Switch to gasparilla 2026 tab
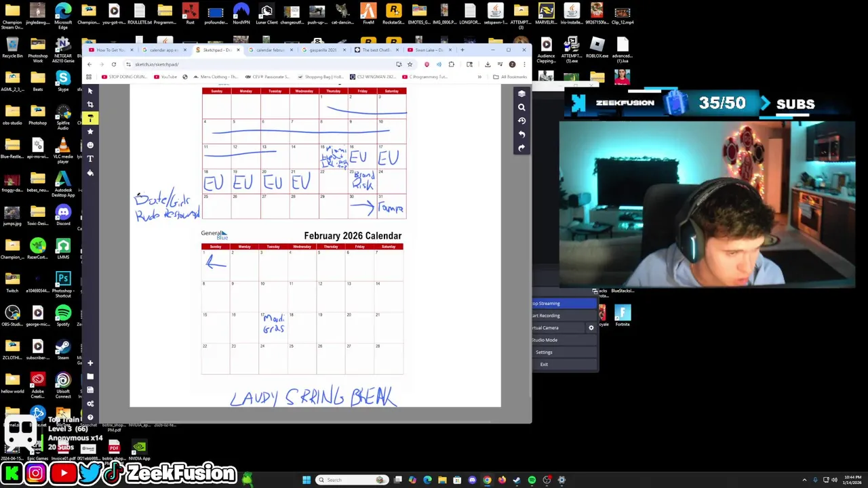The height and width of the screenshot is (488, 868). [x=323, y=50]
